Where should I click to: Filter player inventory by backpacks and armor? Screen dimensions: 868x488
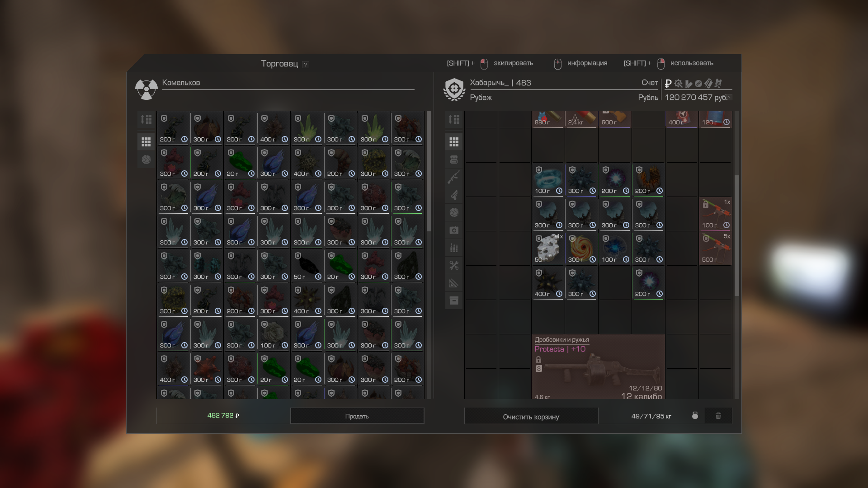point(454,160)
